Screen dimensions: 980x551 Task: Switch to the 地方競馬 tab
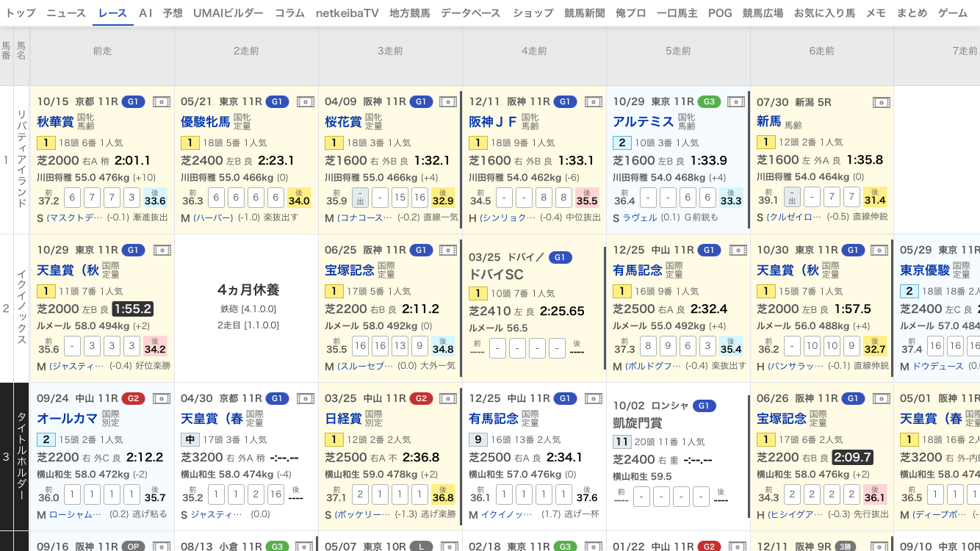point(410,13)
